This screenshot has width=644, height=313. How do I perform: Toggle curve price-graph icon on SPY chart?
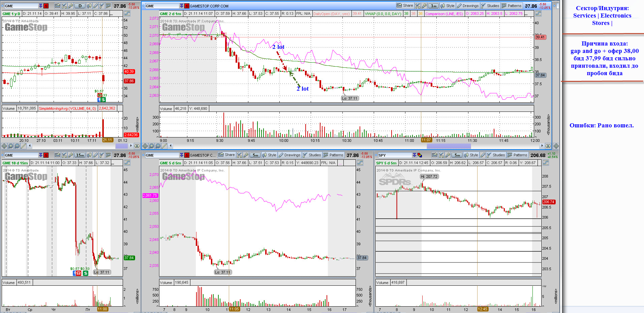546,163
